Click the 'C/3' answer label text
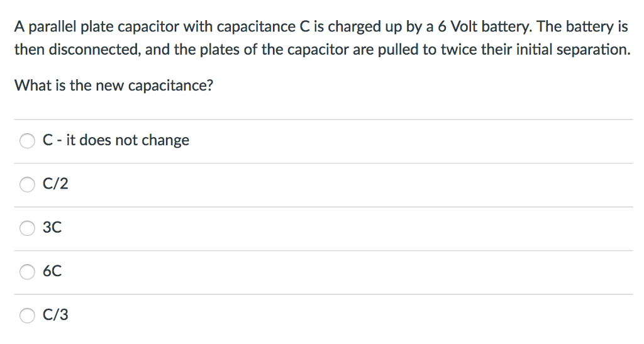The height and width of the screenshot is (344, 644). pos(55,316)
